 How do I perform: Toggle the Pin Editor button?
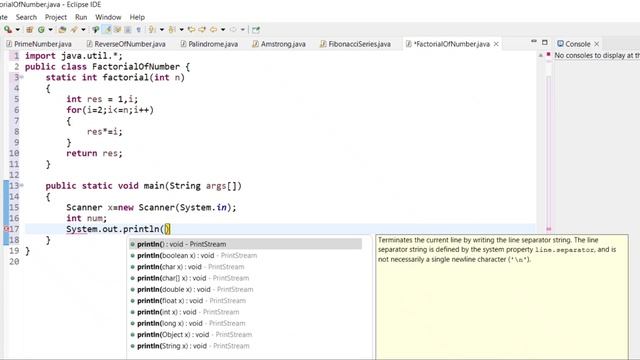(x=256, y=29)
